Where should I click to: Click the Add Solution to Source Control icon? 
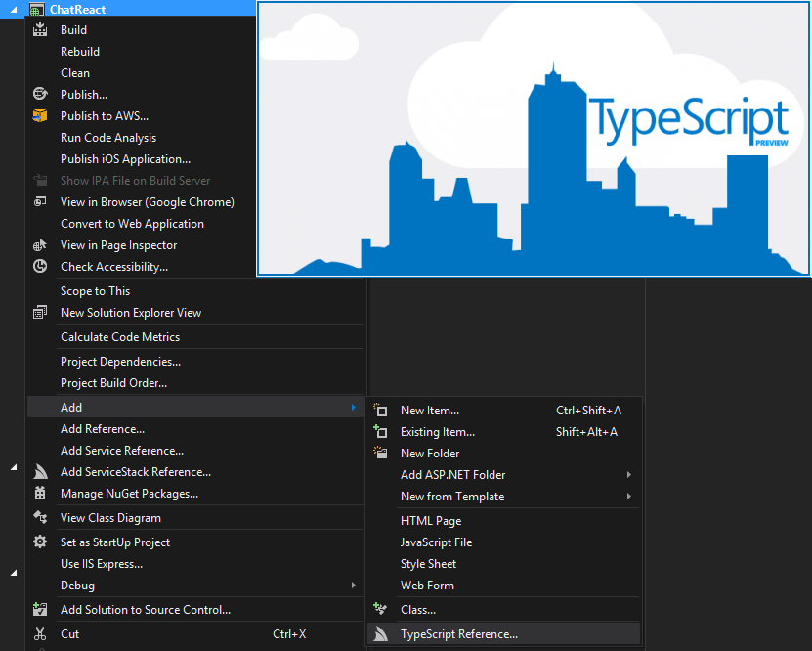(x=40, y=609)
